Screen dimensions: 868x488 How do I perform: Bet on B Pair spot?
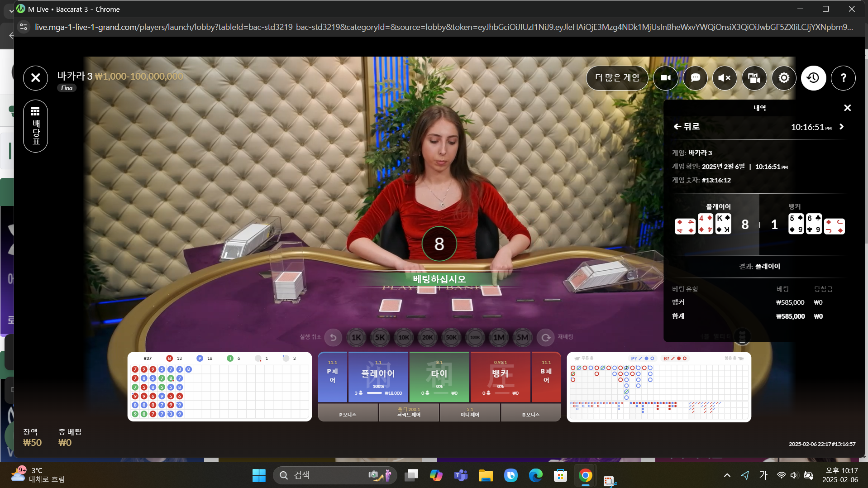pos(546,377)
